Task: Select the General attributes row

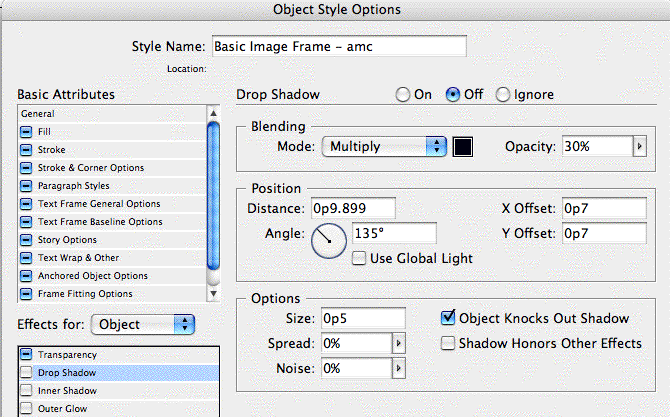Action: point(112,114)
